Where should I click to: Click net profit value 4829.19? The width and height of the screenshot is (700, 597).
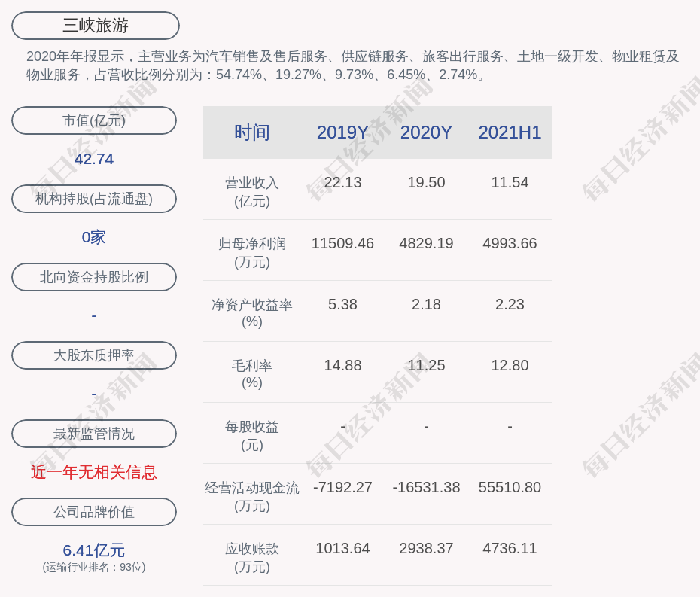[x=426, y=243]
